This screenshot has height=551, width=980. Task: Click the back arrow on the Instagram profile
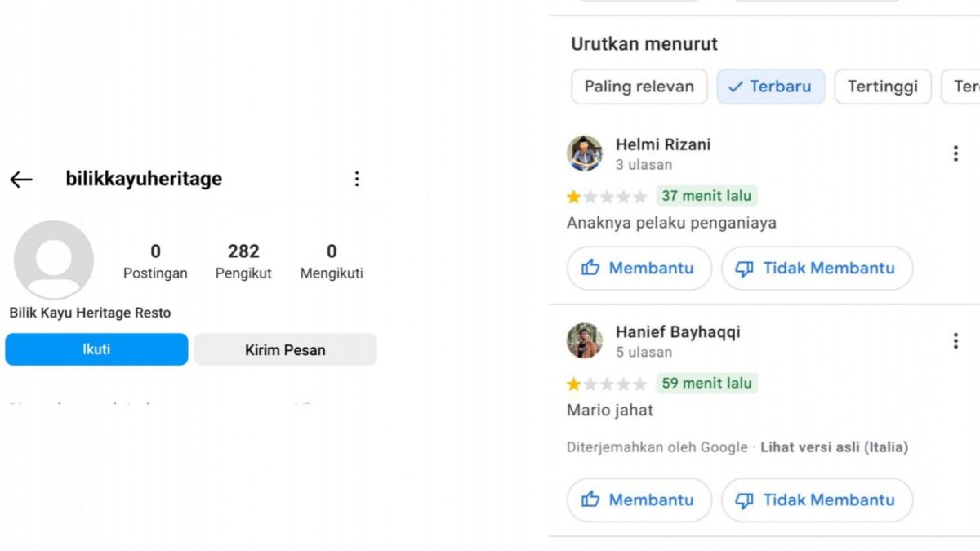click(20, 179)
